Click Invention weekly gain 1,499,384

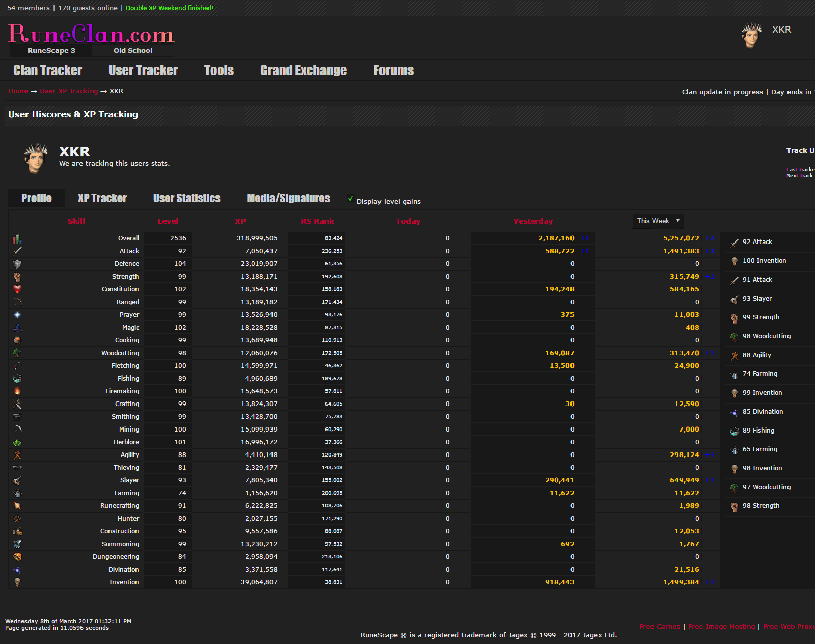tap(681, 582)
